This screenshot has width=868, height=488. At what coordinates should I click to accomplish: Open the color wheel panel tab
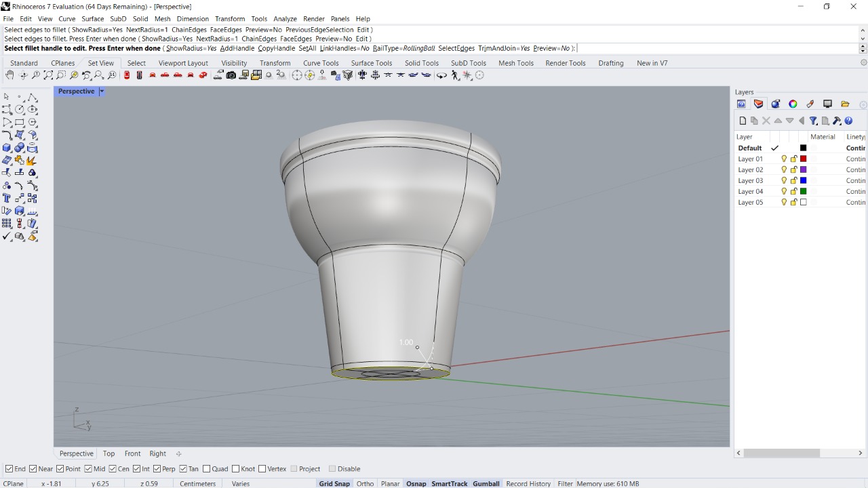pyautogui.click(x=793, y=104)
